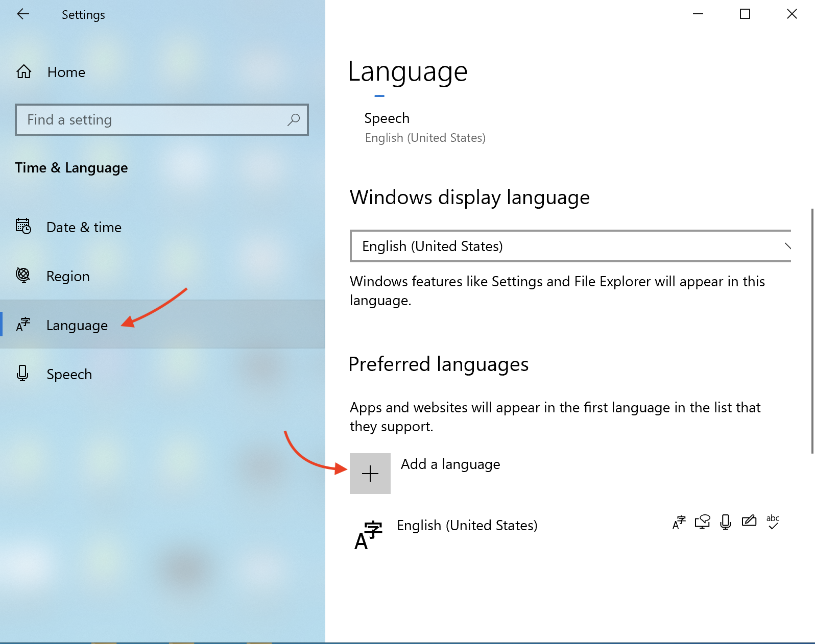Screen dimensions: 815x644
Task: Select Region sidebar item
Action: pos(162,276)
